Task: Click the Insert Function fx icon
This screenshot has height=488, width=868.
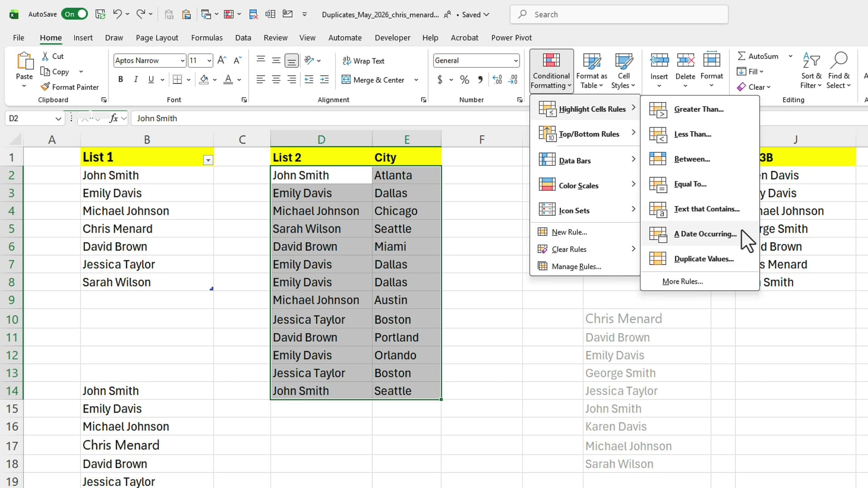Action: click(x=113, y=118)
